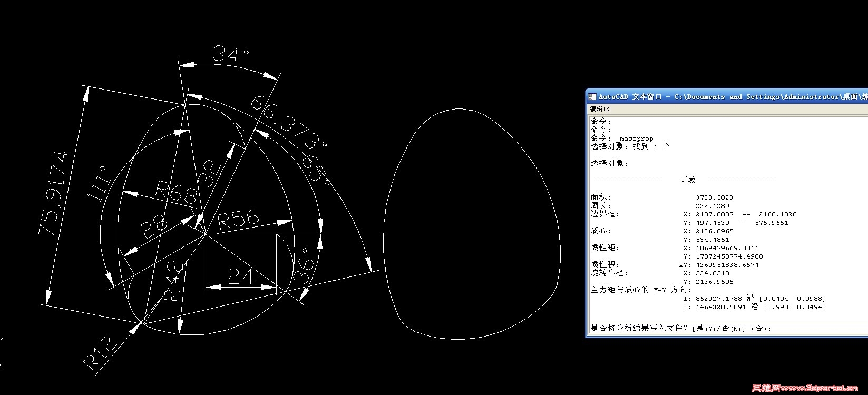Click radius of gyration Y value 2136.9505
This screenshot has width=868, height=395.
(x=714, y=282)
